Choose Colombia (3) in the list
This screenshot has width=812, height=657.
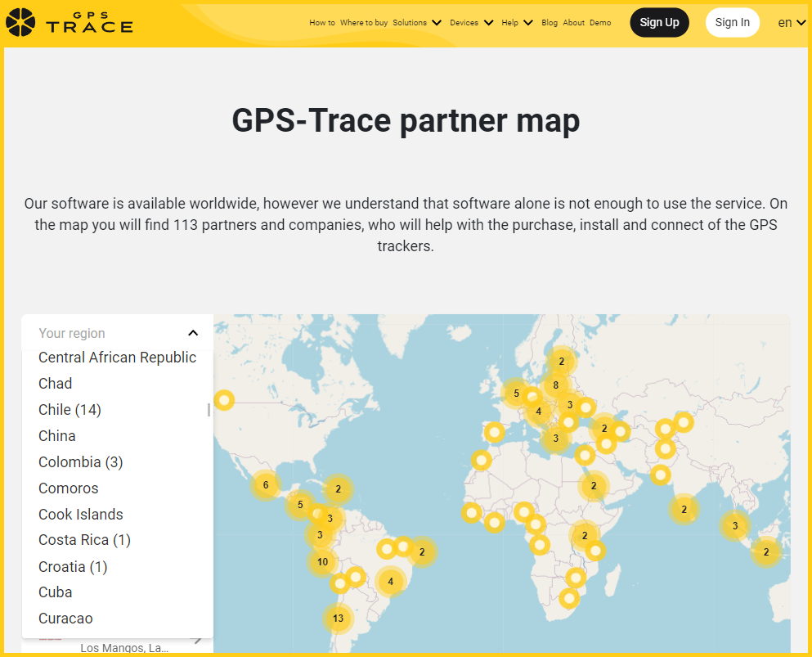coord(80,462)
